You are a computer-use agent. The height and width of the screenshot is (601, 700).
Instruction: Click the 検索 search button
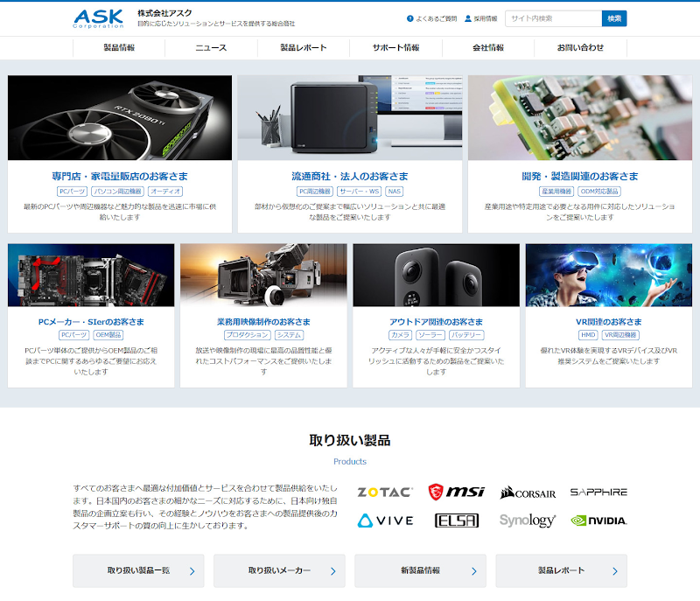tap(614, 18)
